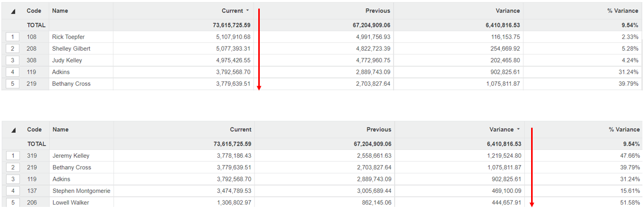
Task: Select row number 5 beside Lowell Walker
Action: tap(13, 203)
